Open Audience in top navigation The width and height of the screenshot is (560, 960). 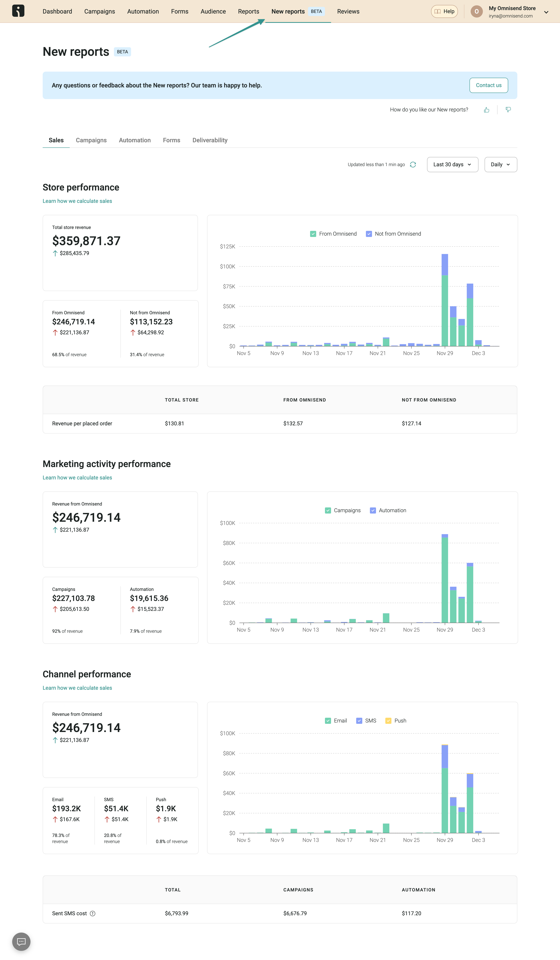tap(213, 11)
